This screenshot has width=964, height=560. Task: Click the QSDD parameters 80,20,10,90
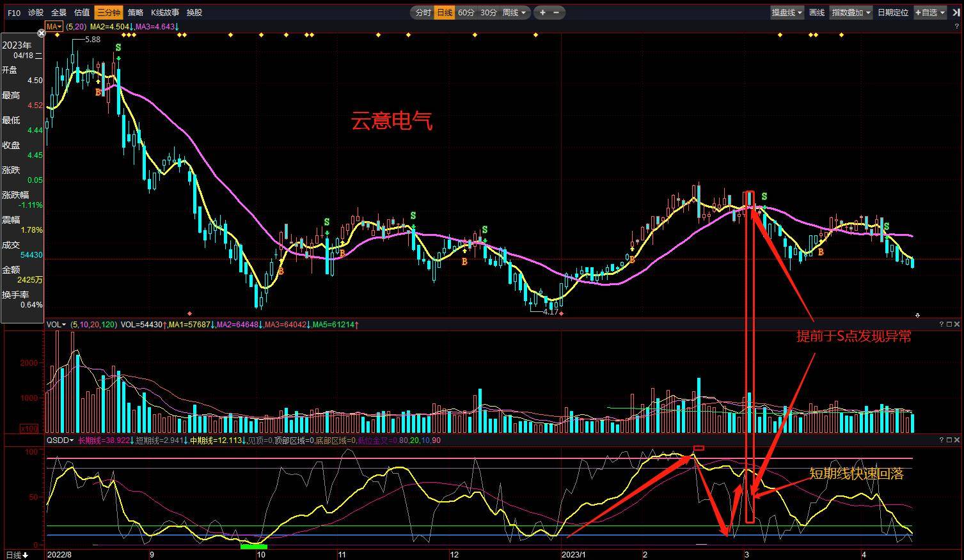[420, 440]
